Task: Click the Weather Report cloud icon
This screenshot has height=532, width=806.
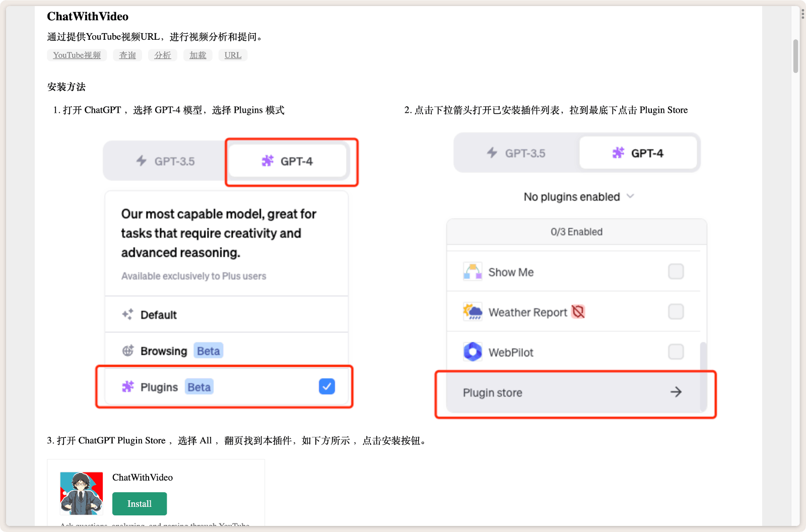Action: 473,312
